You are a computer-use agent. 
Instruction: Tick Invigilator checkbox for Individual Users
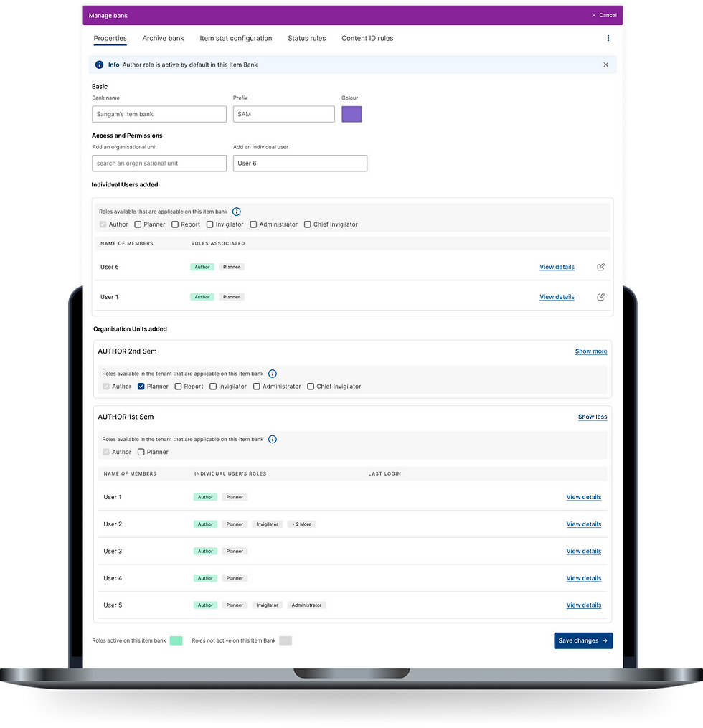coord(210,224)
